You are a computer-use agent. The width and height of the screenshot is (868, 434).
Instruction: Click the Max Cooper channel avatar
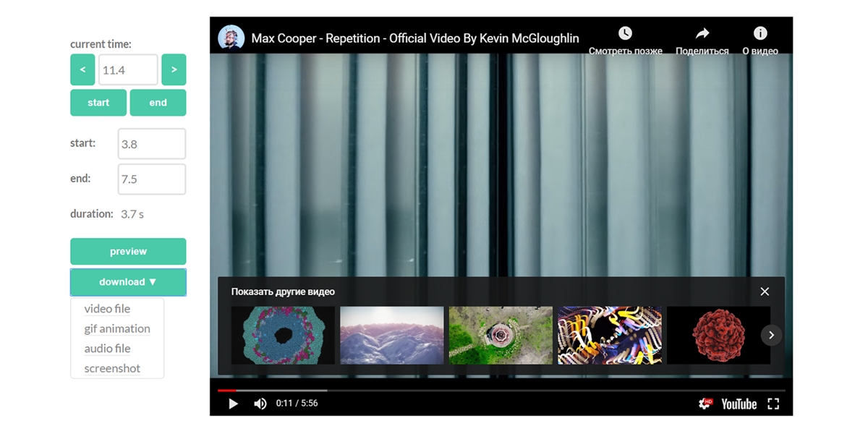point(231,38)
